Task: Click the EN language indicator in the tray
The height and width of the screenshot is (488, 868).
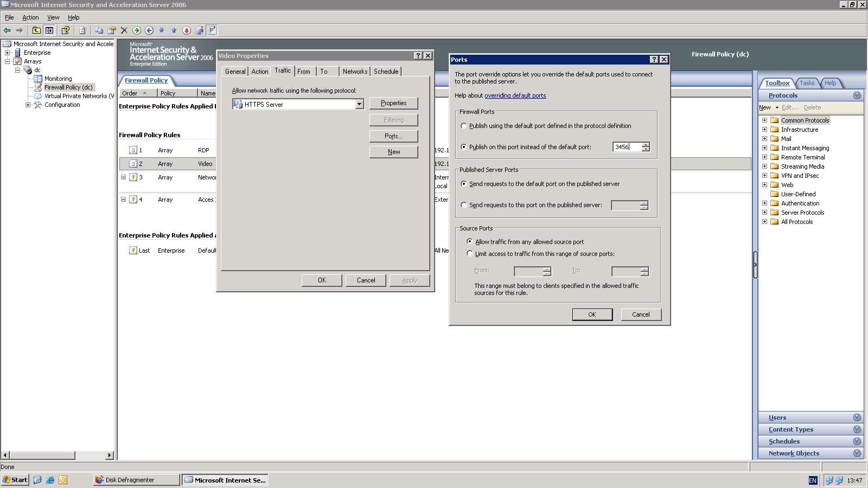Action: tap(813, 480)
